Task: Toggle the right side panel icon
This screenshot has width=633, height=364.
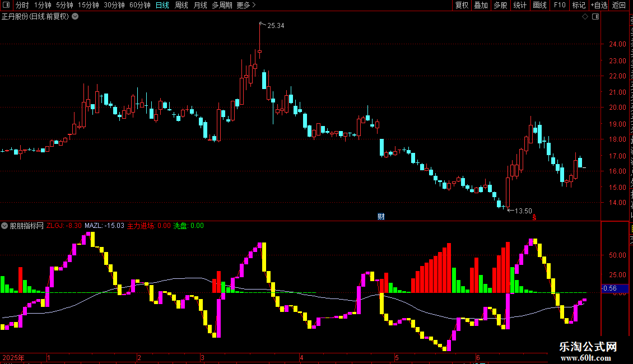Action: point(595,17)
